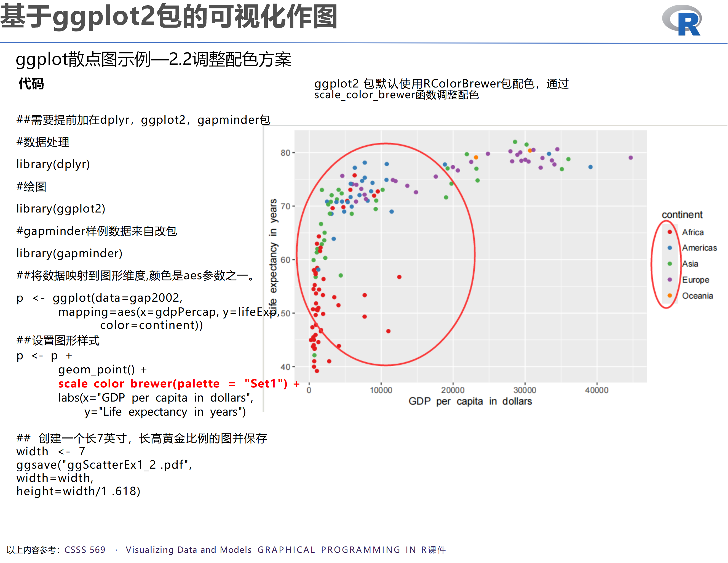This screenshot has height=563, width=728.
Task: Click the y-axis tick label "60"
Action: pyautogui.click(x=285, y=260)
